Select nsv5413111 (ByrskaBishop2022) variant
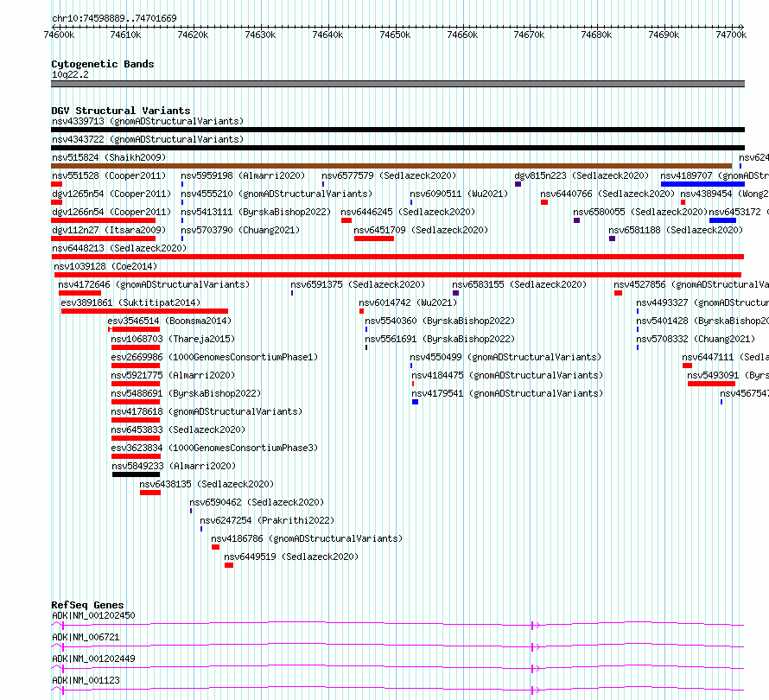This screenshot has height=700, width=769. pos(256,212)
